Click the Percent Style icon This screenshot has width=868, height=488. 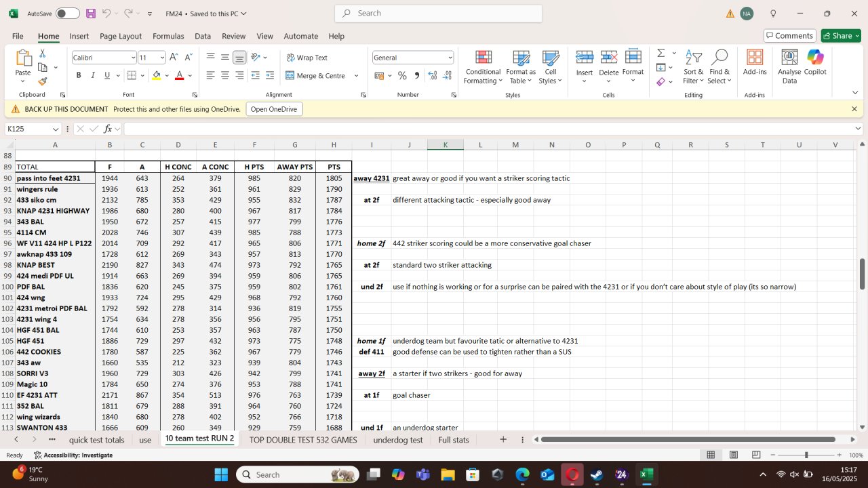point(402,76)
